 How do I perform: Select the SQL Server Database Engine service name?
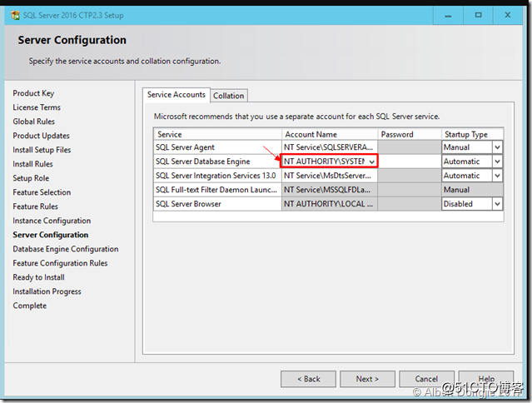click(202, 162)
